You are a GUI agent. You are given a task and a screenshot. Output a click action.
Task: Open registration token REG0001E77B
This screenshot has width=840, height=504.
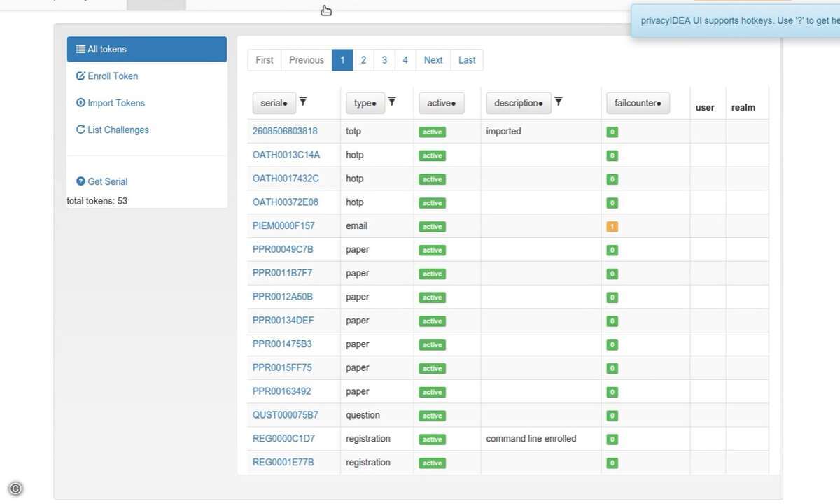tap(283, 463)
